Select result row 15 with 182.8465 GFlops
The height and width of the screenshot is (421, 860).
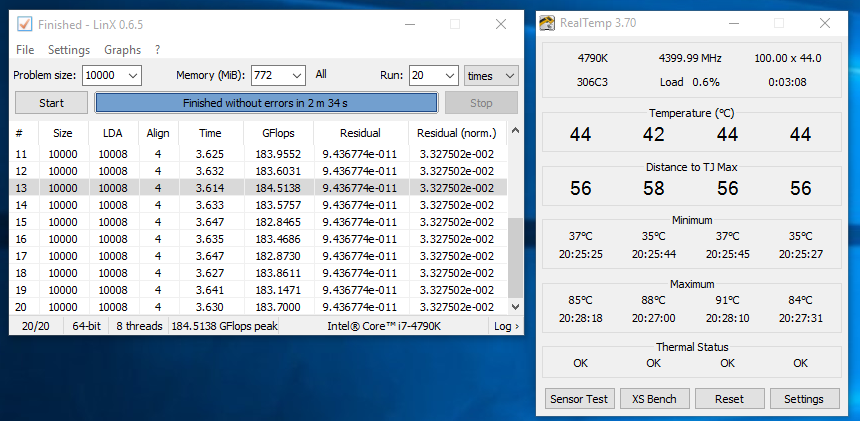[x=258, y=222]
